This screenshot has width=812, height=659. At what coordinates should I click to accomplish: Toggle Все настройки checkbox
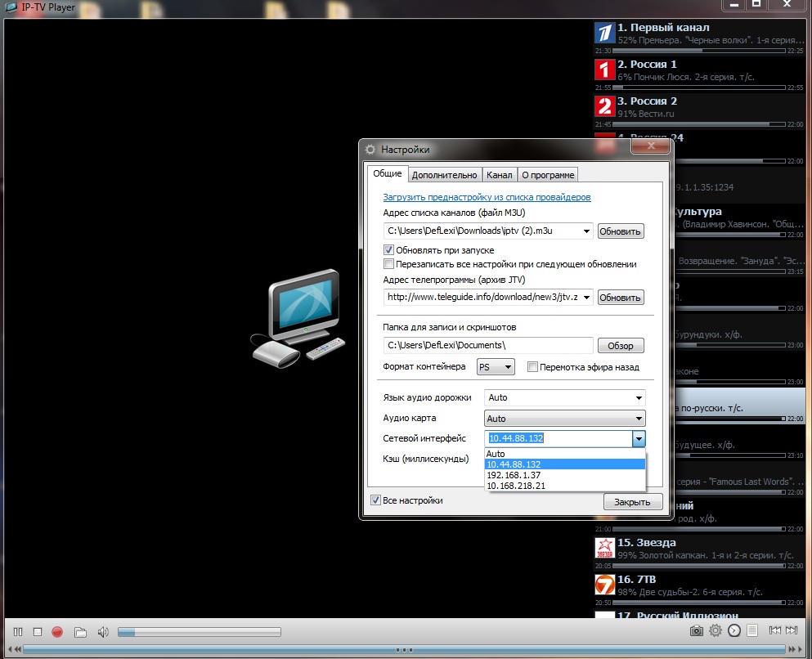pos(375,500)
